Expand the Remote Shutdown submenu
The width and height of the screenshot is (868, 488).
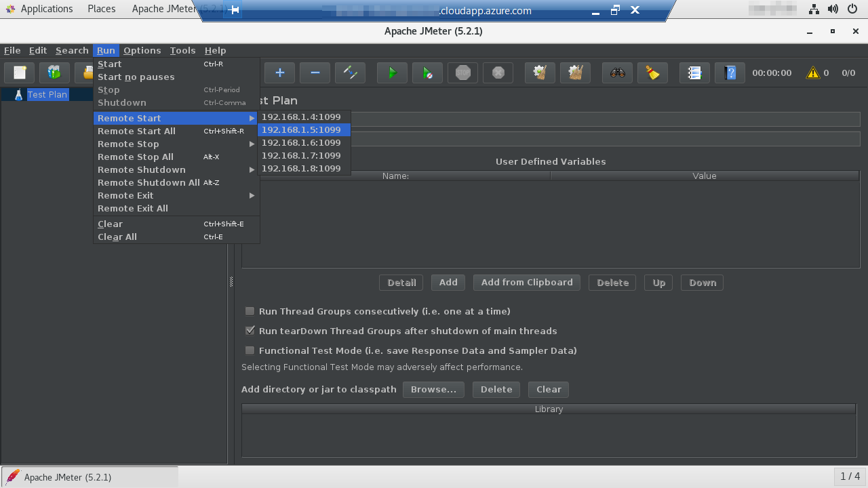pyautogui.click(x=176, y=169)
